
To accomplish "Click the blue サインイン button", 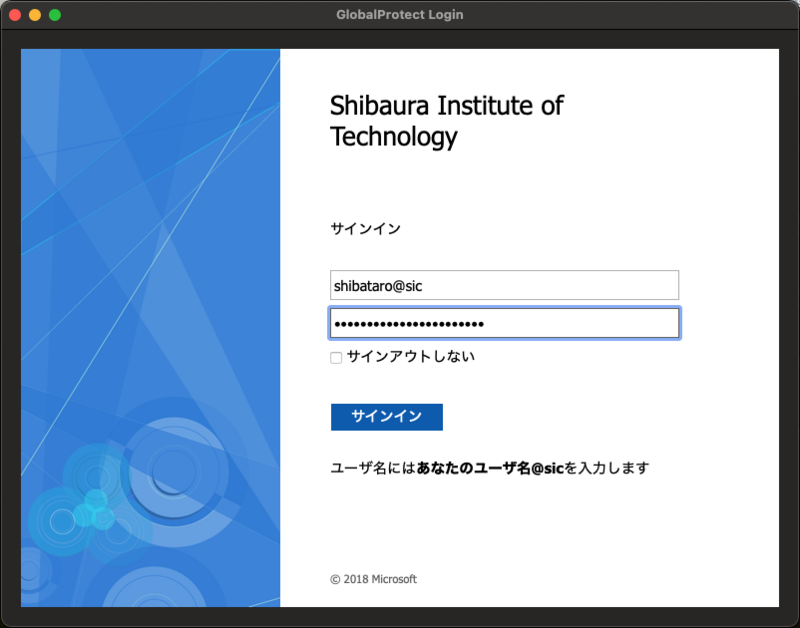I will point(387,417).
